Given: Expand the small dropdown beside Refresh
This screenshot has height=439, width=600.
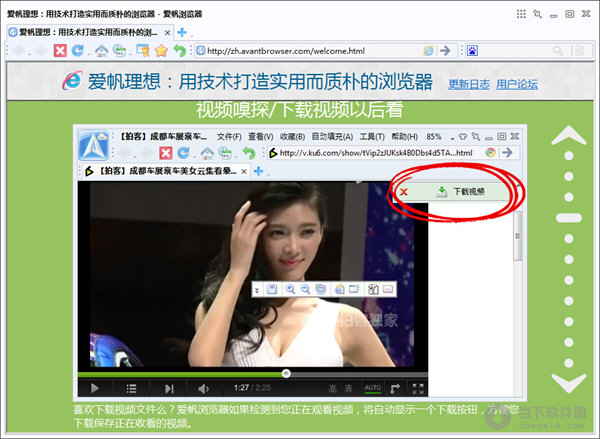Looking at the screenshot, I should [x=88, y=55].
